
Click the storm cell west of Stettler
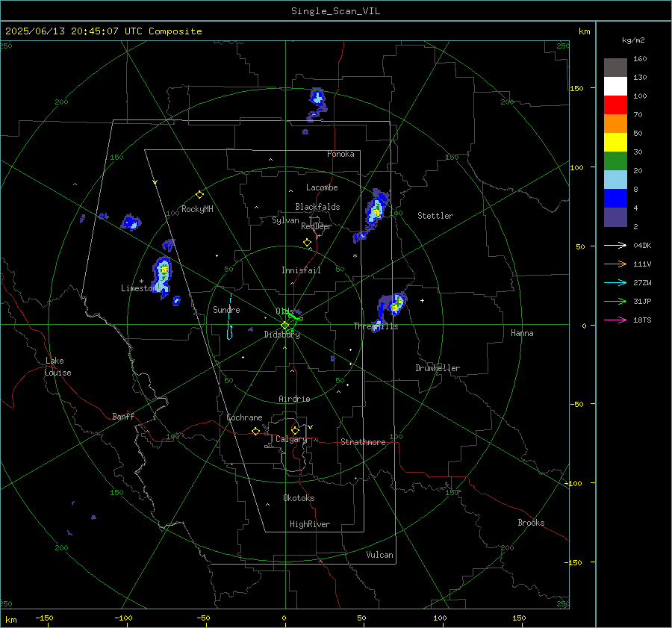pos(376,209)
